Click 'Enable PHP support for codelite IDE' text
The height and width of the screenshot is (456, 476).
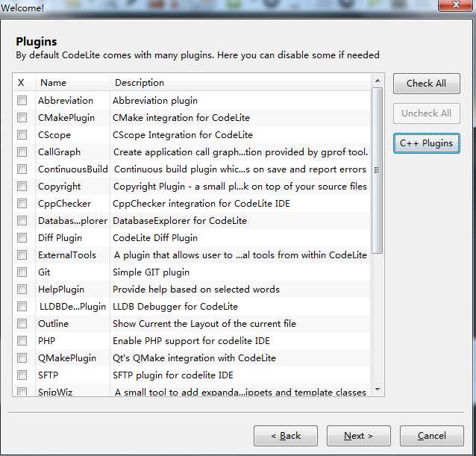pyautogui.click(x=191, y=340)
